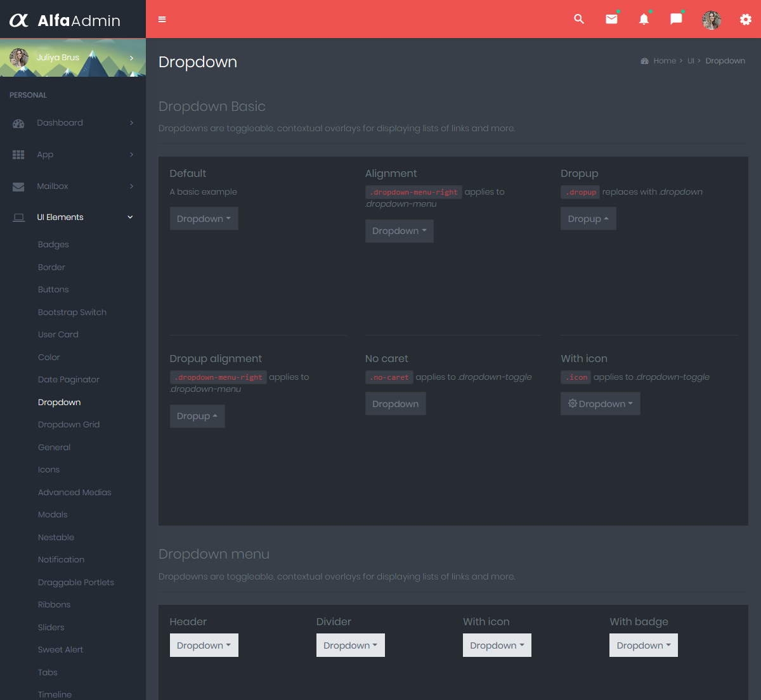
Task: Open the Default section Dropdown button
Action: pyautogui.click(x=204, y=219)
